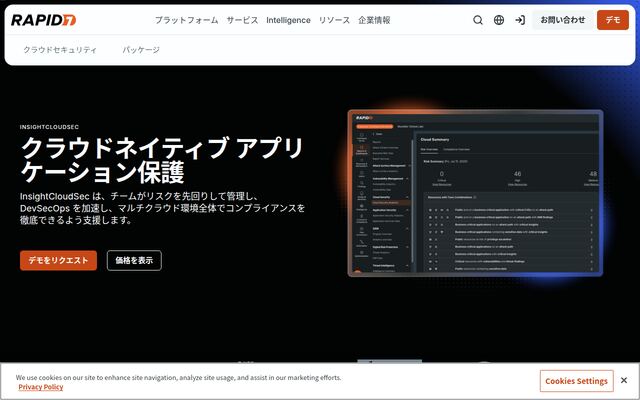The image size is (640, 400).
Task: Click the INSIGHTCLOUDSEC label above the heading
Action: 49,127
